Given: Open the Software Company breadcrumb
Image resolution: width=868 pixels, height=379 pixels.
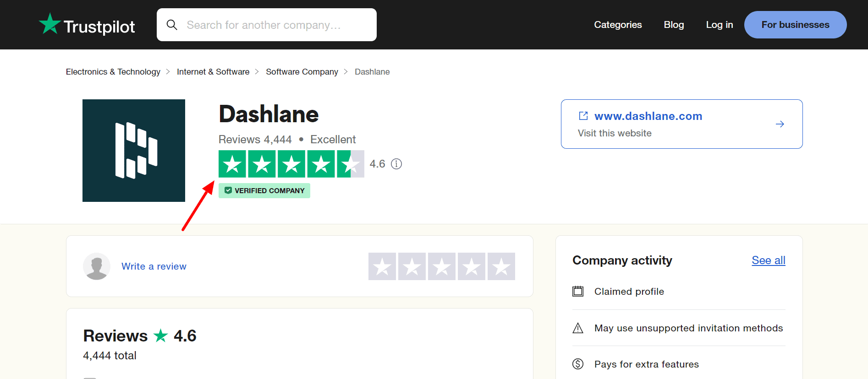Looking at the screenshot, I should click(302, 72).
